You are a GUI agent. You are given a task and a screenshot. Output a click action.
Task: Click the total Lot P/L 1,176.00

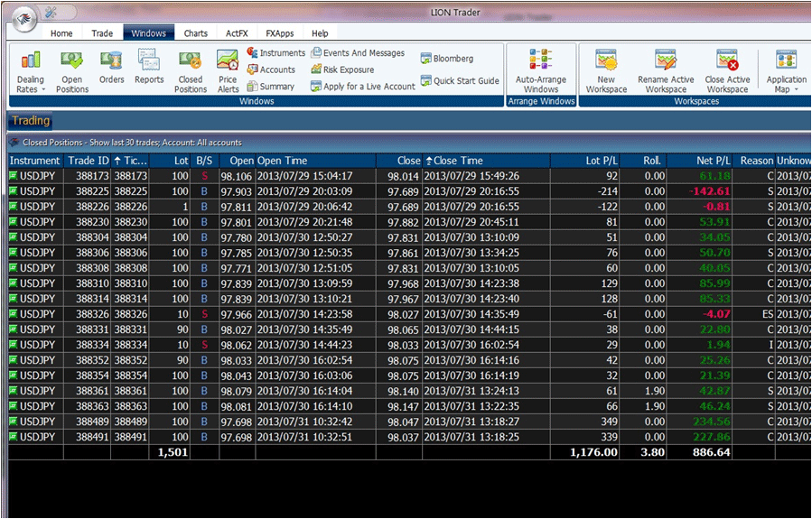click(x=584, y=452)
